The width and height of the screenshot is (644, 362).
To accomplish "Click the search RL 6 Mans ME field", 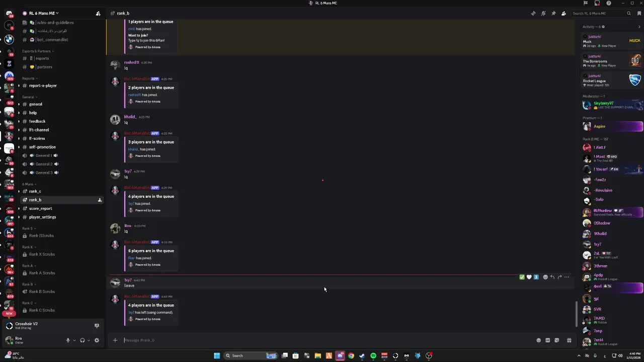I will pos(602,13).
